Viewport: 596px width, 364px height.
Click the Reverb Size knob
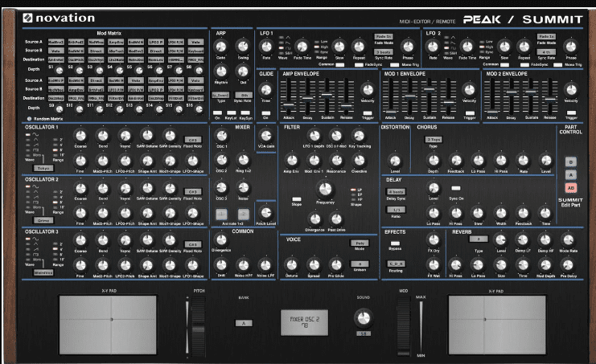[x=501, y=265]
